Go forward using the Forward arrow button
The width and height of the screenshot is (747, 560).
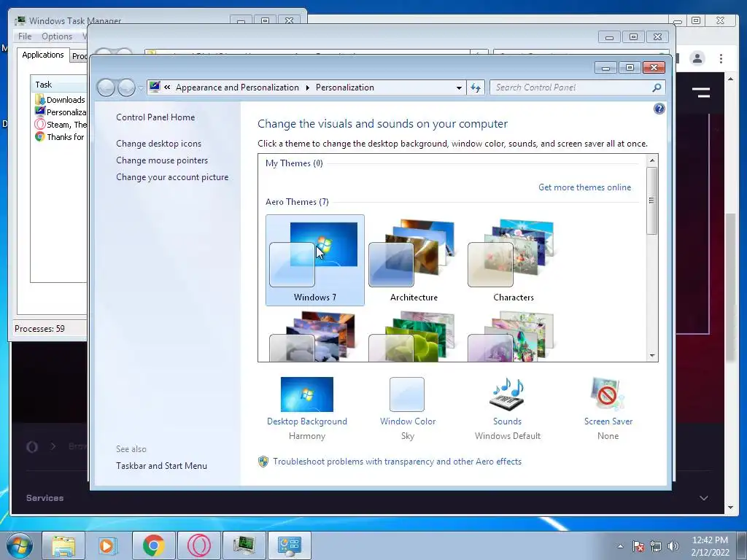tap(126, 87)
